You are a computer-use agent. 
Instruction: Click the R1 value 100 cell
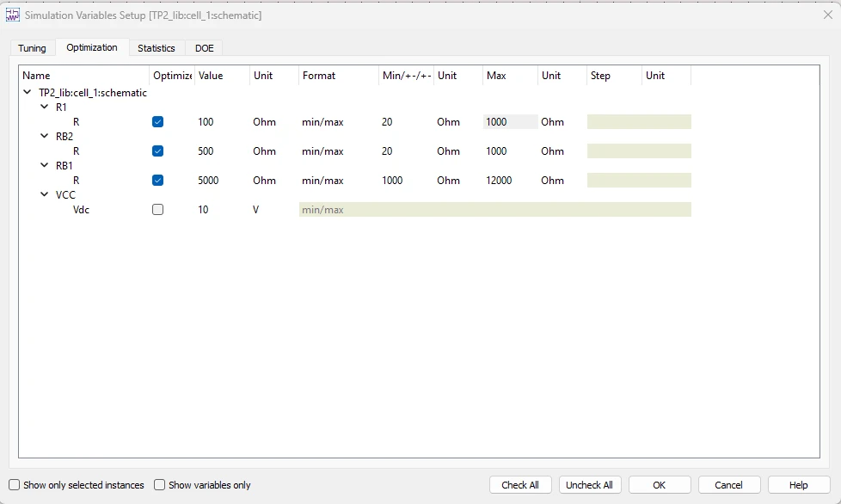222,122
